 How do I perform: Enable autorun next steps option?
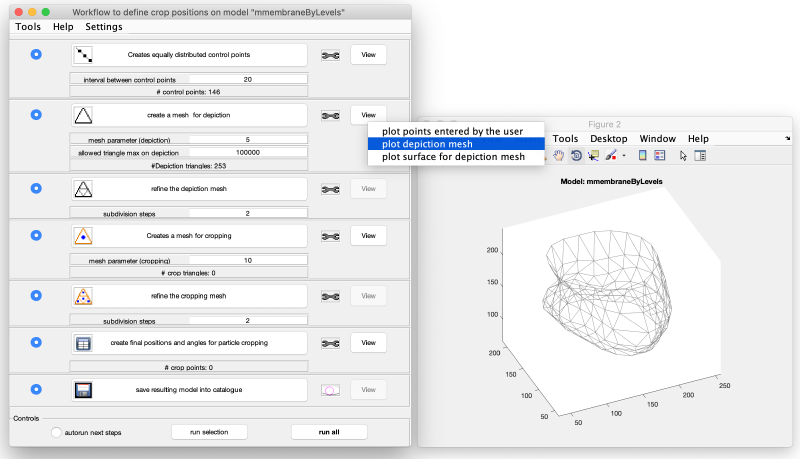[56, 432]
